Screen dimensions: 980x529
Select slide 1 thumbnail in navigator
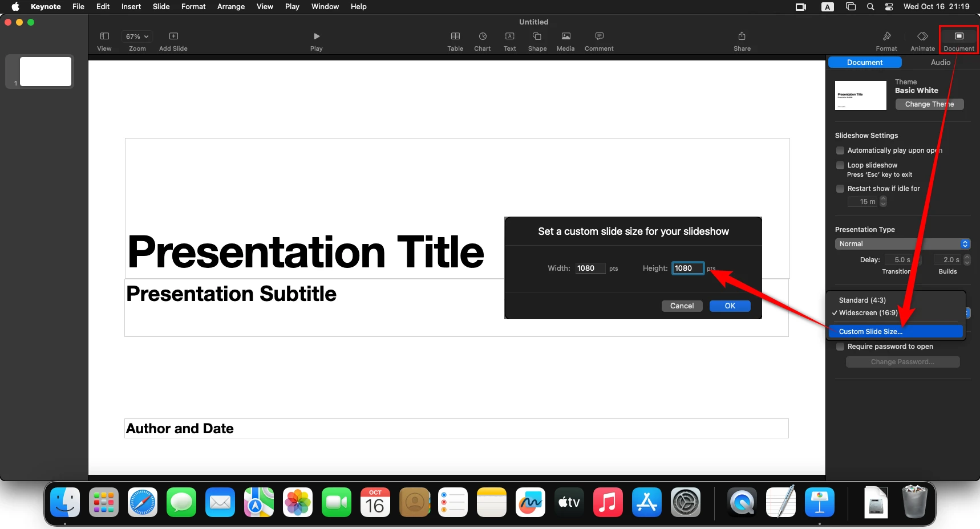[x=46, y=71]
